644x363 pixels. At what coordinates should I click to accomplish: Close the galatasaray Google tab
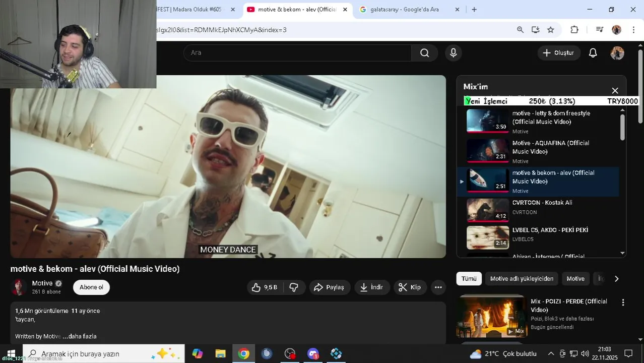click(457, 10)
